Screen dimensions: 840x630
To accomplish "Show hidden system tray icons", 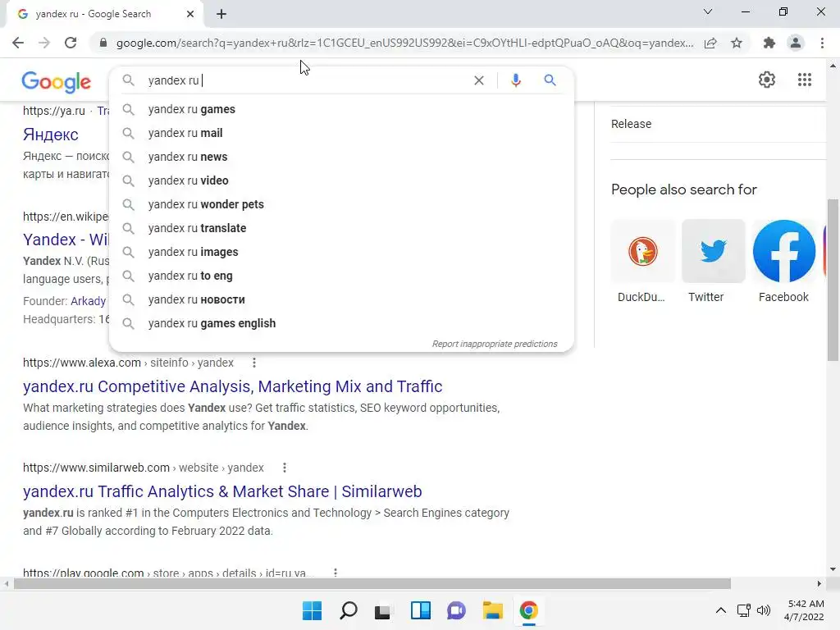I will 721,610.
